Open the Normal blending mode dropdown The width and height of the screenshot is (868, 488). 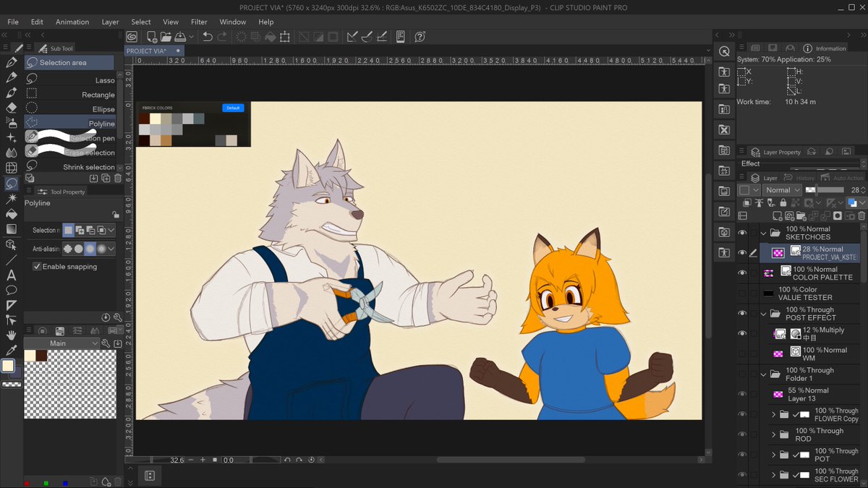click(782, 190)
